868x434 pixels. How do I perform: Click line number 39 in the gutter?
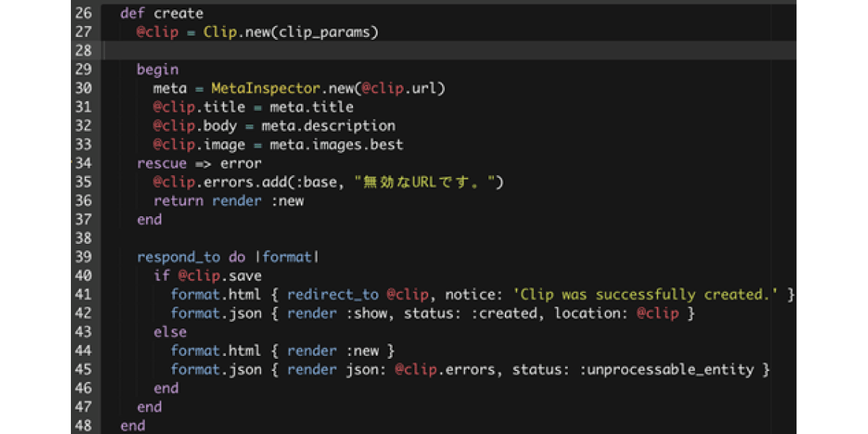(83, 258)
